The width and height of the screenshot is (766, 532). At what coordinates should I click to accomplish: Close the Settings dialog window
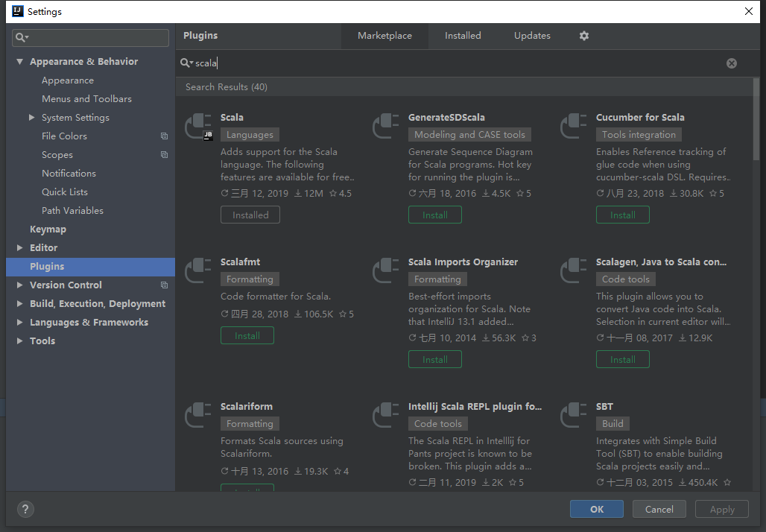point(748,11)
